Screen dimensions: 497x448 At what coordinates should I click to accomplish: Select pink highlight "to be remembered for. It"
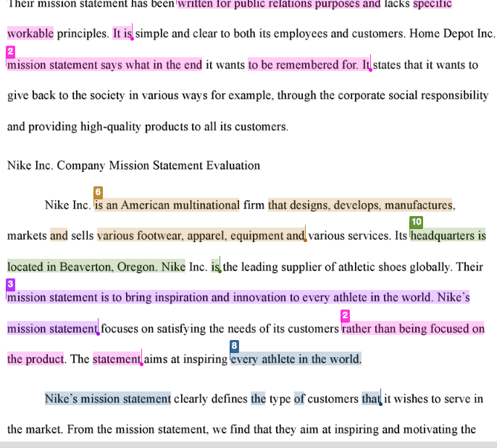point(309,65)
